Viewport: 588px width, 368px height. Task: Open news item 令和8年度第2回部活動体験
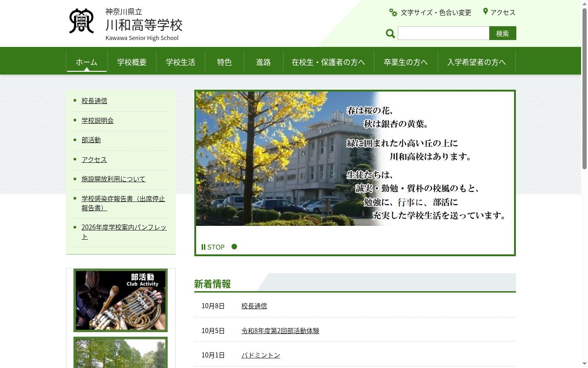280,331
